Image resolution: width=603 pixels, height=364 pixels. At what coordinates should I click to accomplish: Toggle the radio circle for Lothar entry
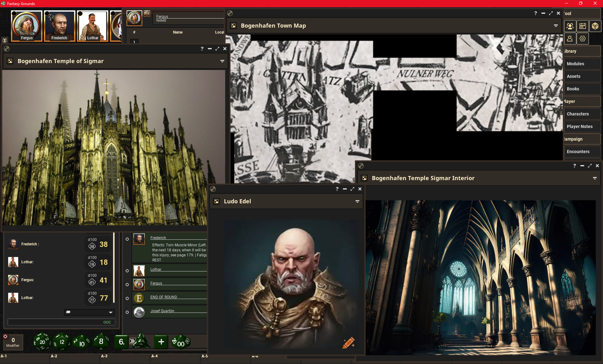point(127,271)
